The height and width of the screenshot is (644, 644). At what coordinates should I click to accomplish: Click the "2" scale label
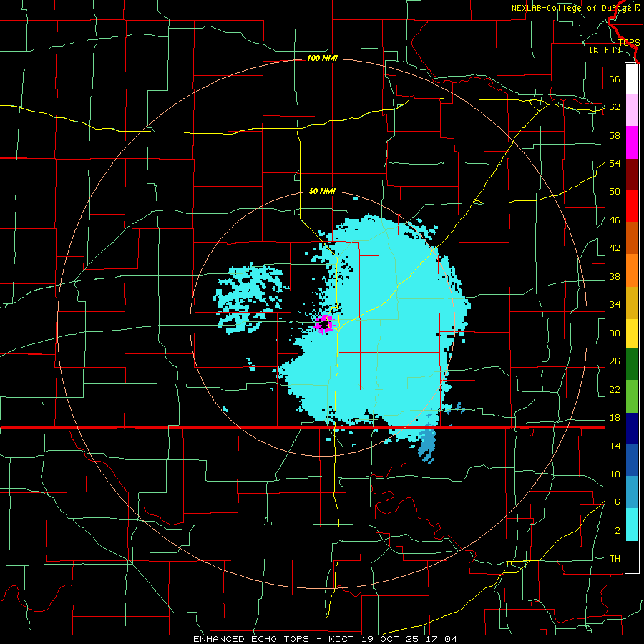[x=618, y=531]
